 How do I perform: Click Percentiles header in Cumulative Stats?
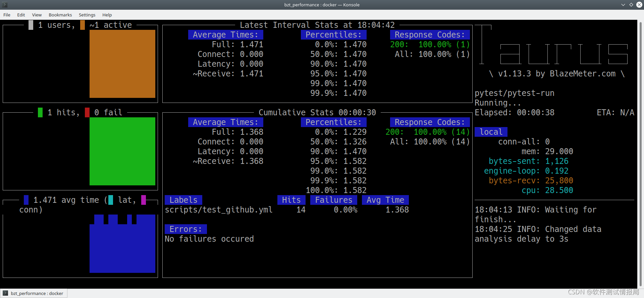[x=334, y=122]
